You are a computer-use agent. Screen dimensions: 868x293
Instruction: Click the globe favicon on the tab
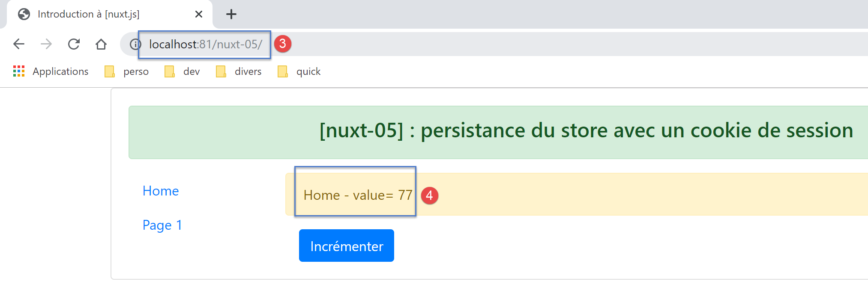(x=24, y=14)
